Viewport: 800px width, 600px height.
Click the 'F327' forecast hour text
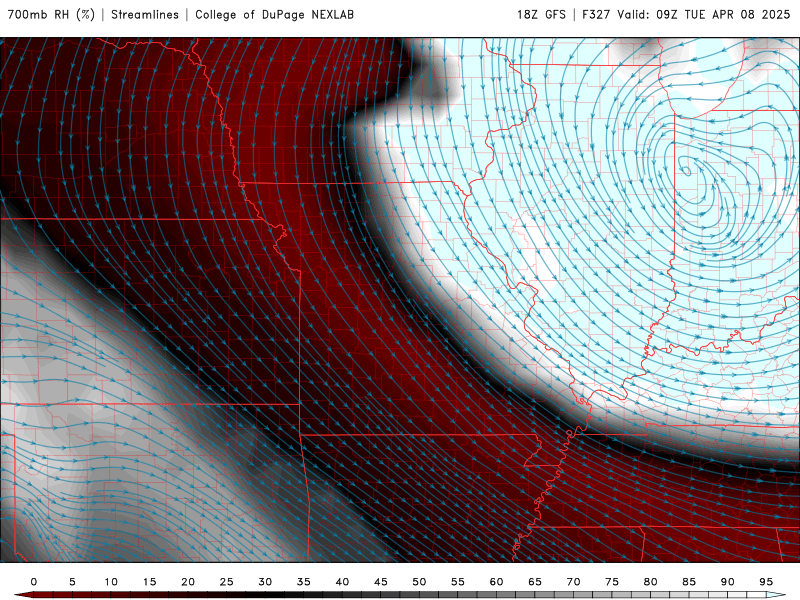tap(596, 15)
